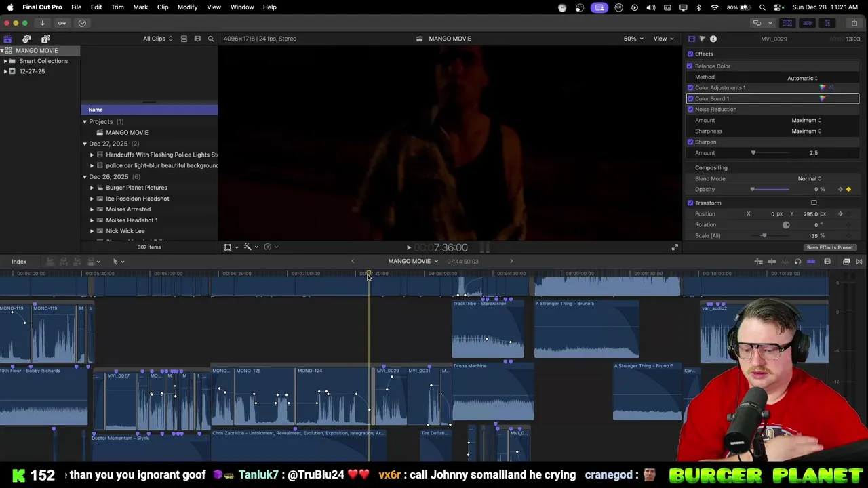Open the Mark menu
Image resolution: width=868 pixels, height=488 pixels.
pos(140,7)
